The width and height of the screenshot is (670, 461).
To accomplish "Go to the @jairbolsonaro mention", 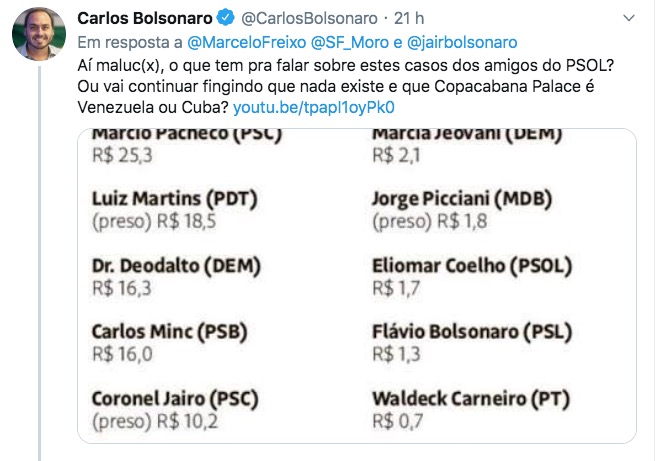I will (x=461, y=42).
